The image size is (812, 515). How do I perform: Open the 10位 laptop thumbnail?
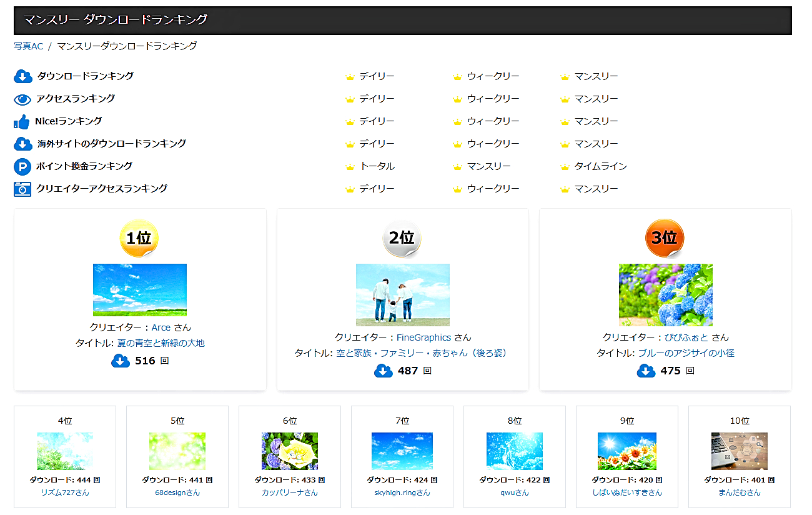pos(740,451)
